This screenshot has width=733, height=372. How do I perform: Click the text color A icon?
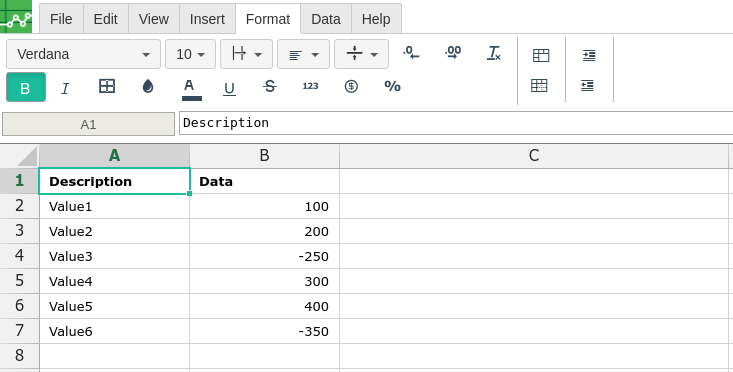(189, 88)
